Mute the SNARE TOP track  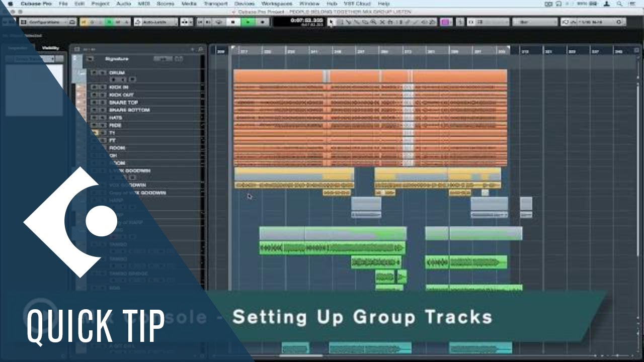pos(94,103)
